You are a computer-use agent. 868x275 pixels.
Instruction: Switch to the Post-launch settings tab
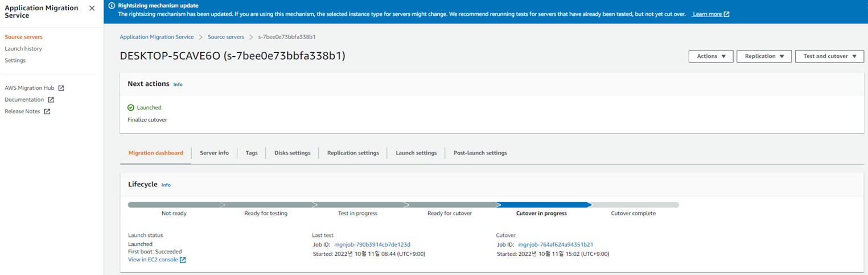click(480, 153)
